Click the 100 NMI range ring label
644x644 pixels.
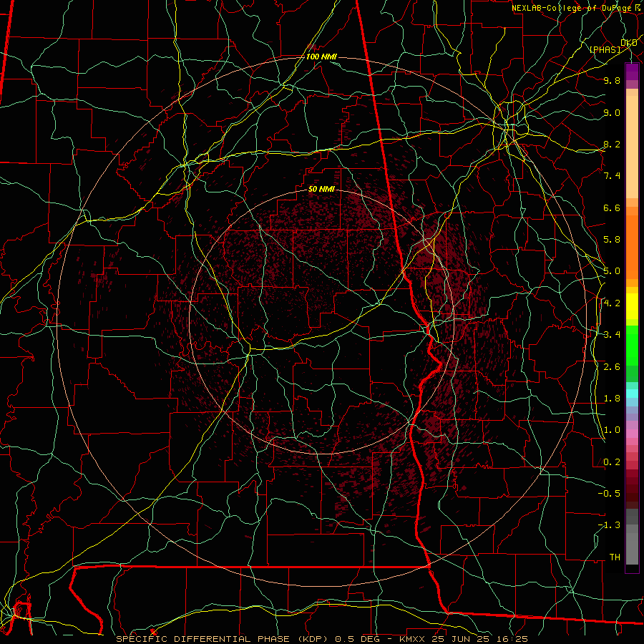click(321, 57)
